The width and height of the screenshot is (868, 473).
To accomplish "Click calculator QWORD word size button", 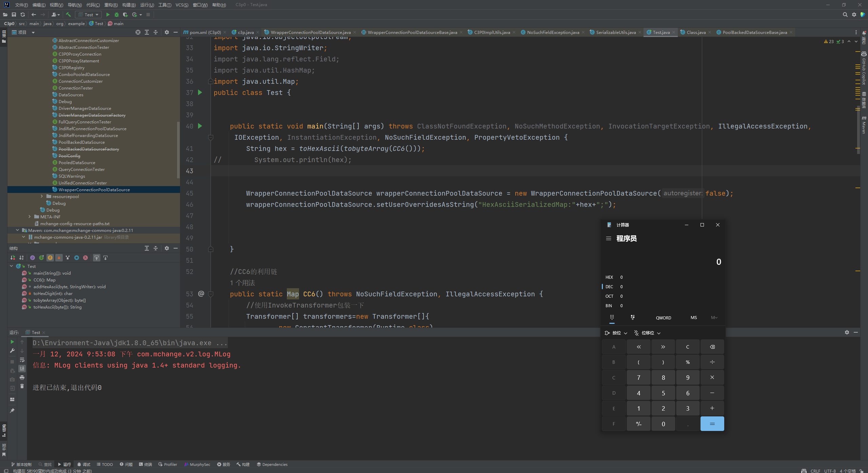I will click(x=664, y=318).
